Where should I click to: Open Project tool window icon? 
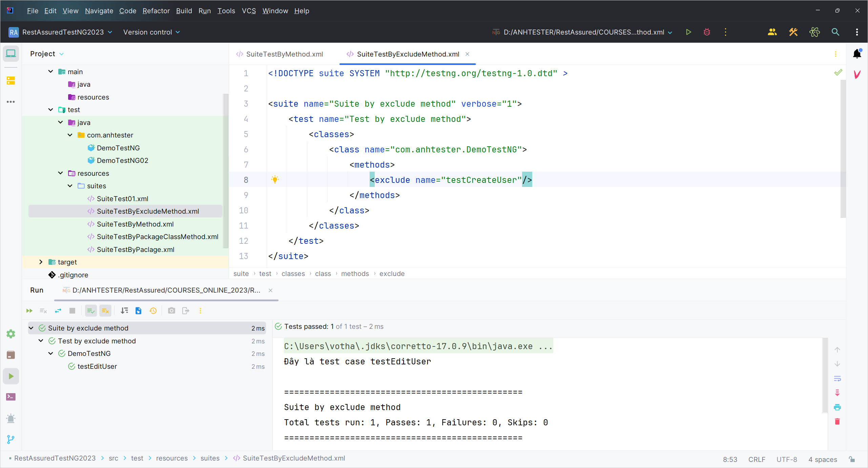(11, 54)
